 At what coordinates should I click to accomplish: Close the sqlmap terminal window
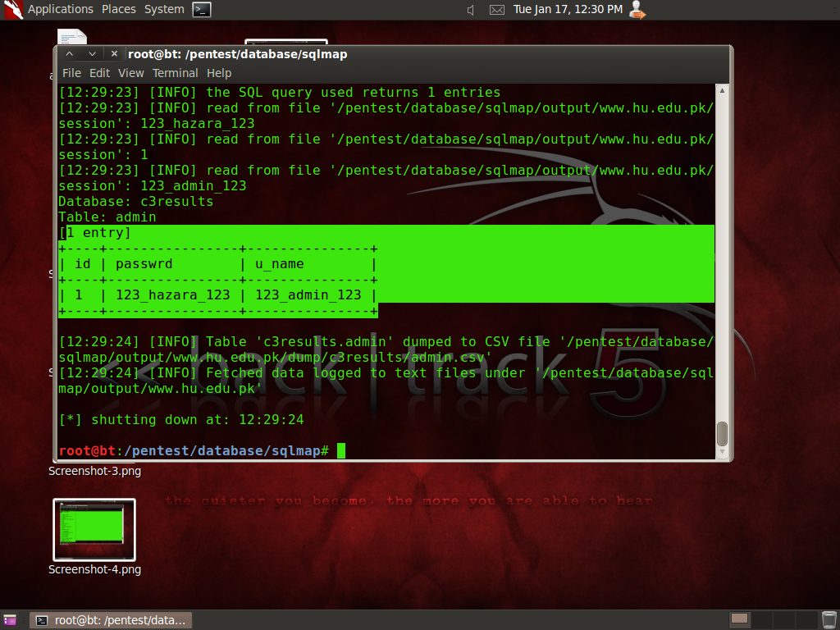[114, 53]
